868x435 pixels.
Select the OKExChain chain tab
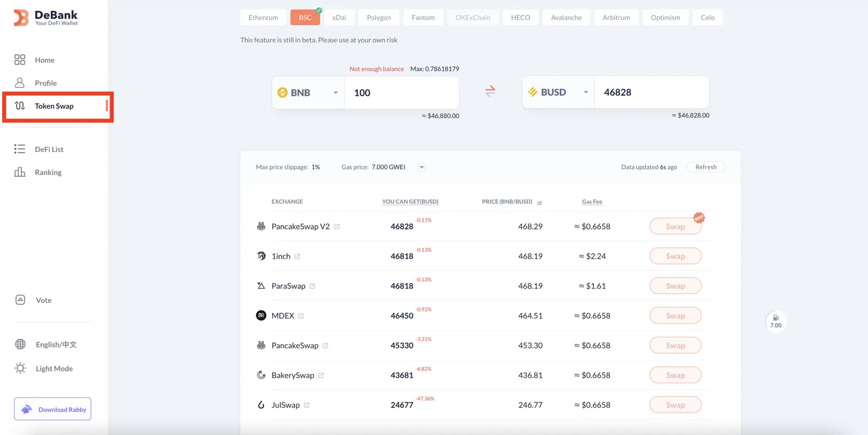[x=473, y=17]
